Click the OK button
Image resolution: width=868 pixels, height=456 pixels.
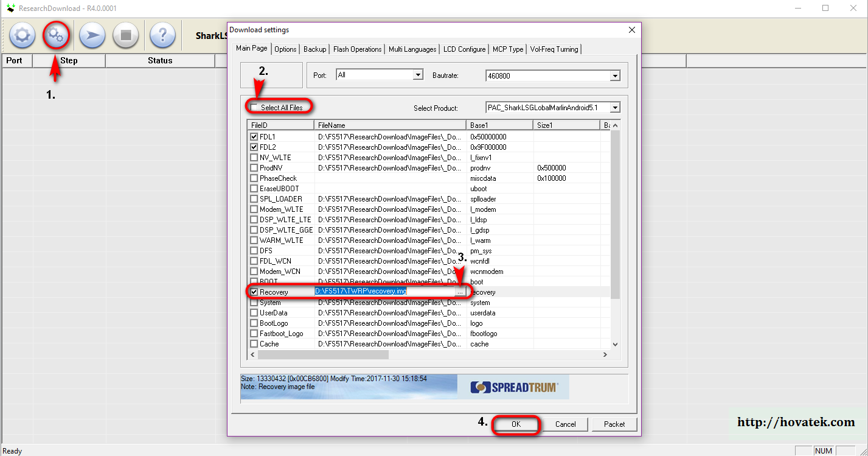[x=516, y=424]
